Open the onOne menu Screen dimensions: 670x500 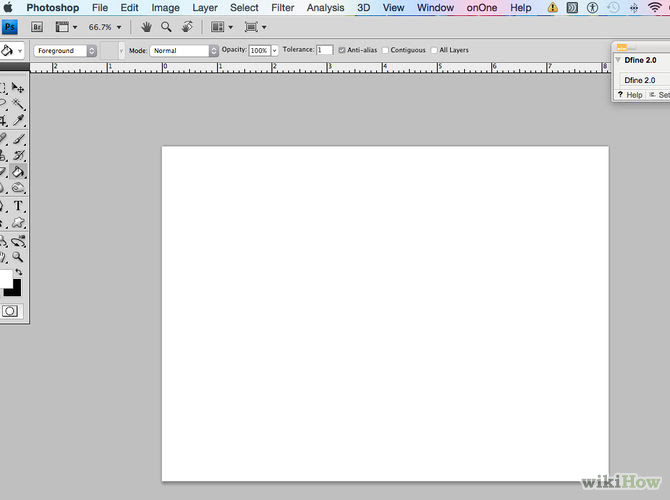pos(482,8)
